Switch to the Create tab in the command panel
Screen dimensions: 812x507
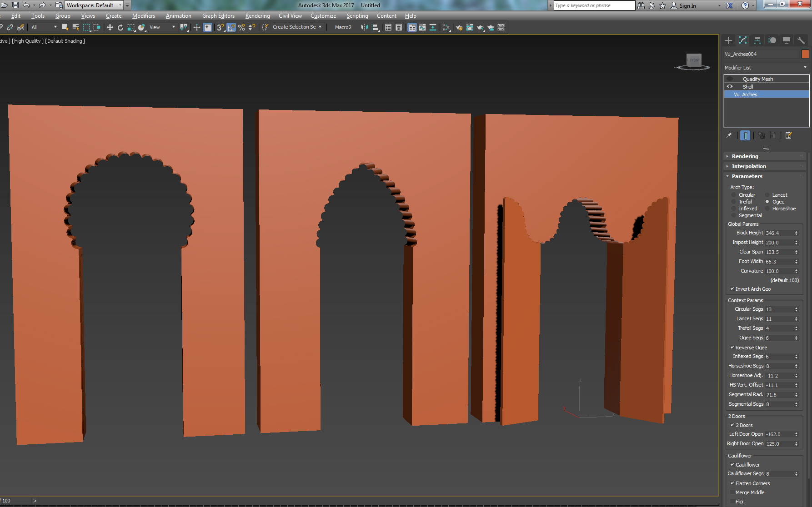728,40
